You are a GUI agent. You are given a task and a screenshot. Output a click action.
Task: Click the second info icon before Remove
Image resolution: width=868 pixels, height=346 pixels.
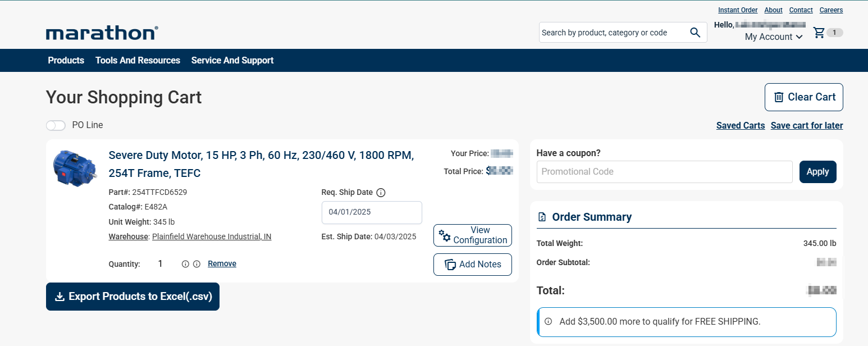(x=197, y=264)
